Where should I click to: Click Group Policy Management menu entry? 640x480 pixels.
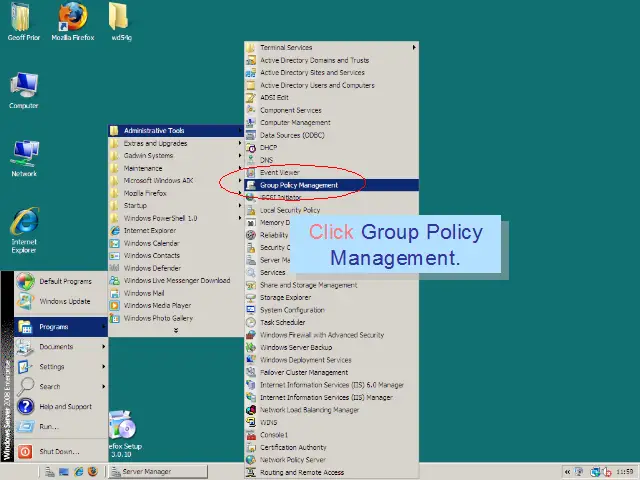click(299, 185)
